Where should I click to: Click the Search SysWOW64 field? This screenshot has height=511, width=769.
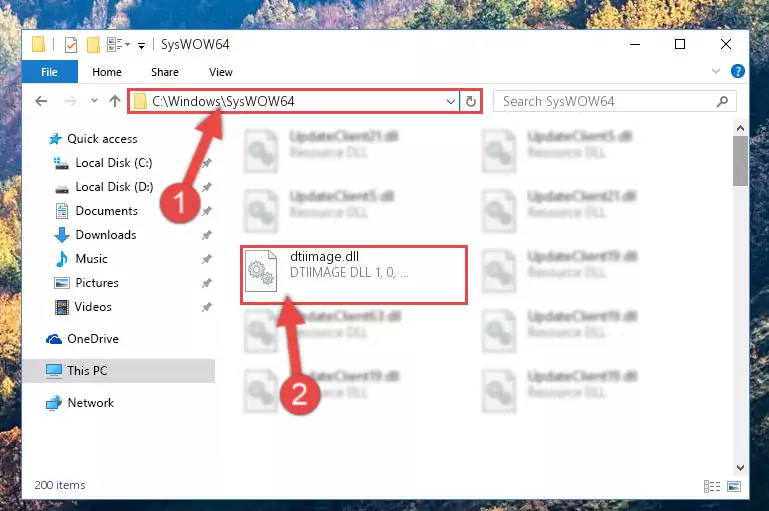pos(614,102)
